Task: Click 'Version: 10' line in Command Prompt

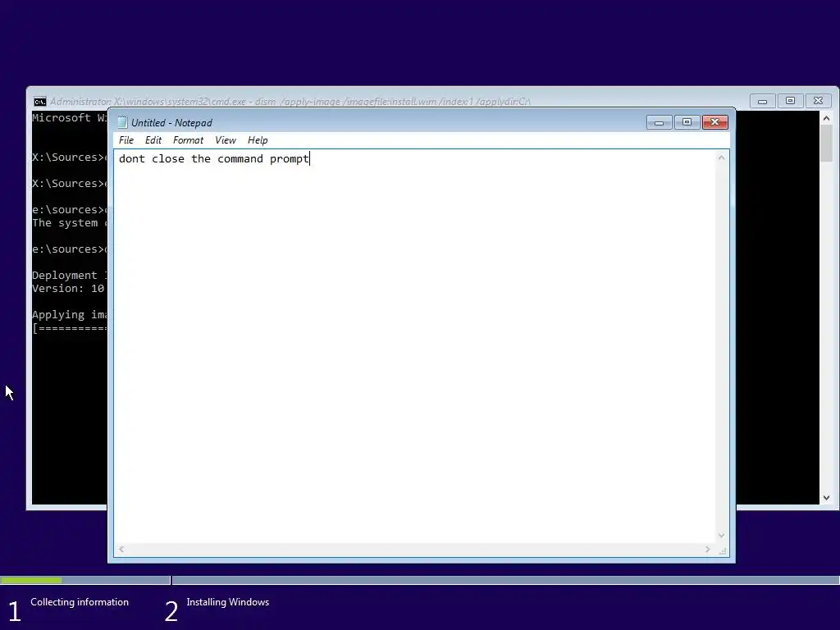Action: click(x=68, y=289)
